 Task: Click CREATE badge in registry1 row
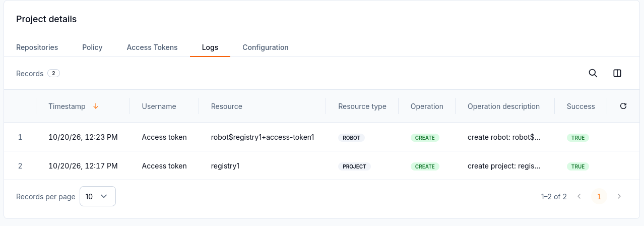[425, 166]
